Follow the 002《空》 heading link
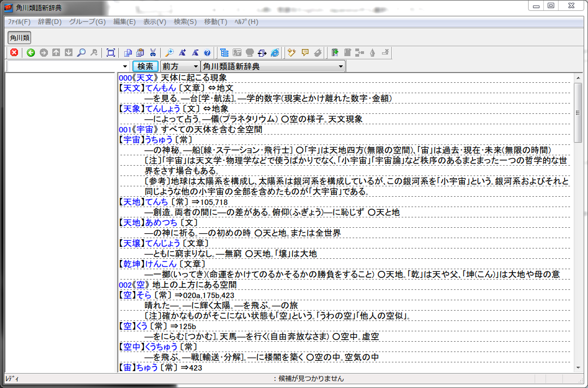588x388 pixels. pos(135,285)
